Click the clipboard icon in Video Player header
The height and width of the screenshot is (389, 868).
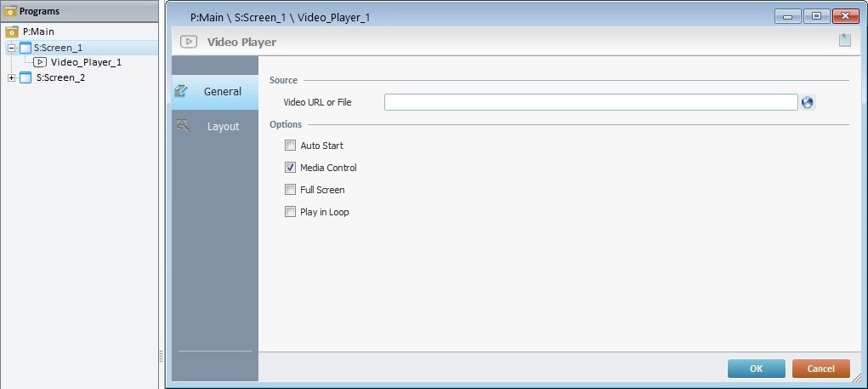point(844,40)
